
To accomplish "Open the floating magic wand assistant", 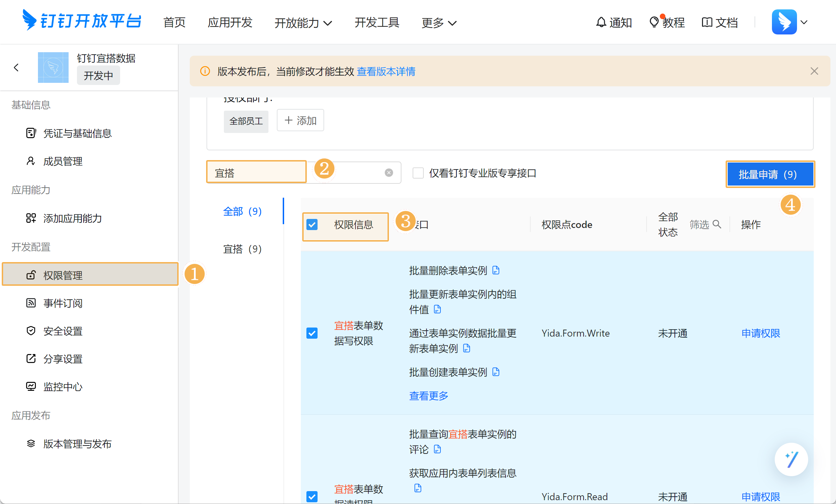I will [x=791, y=459].
